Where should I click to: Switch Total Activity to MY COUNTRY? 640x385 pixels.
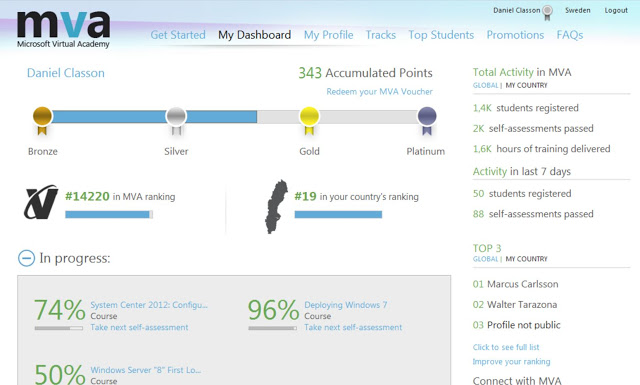pyautogui.click(x=526, y=85)
